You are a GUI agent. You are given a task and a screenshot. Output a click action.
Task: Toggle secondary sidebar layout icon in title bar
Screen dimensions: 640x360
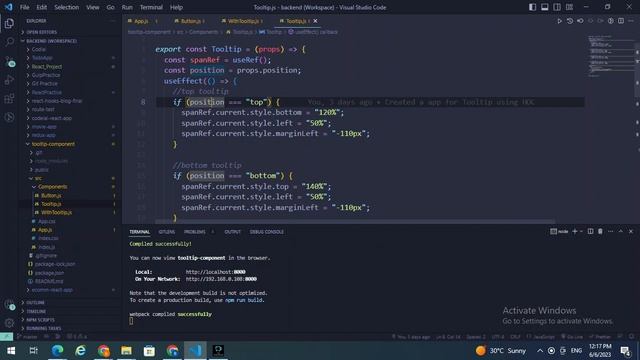[557, 7]
